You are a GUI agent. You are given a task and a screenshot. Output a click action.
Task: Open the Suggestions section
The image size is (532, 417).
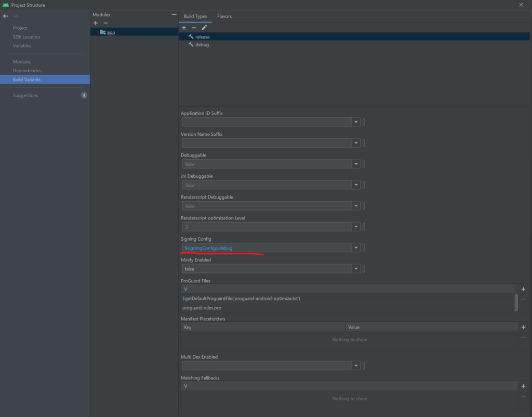coord(25,96)
